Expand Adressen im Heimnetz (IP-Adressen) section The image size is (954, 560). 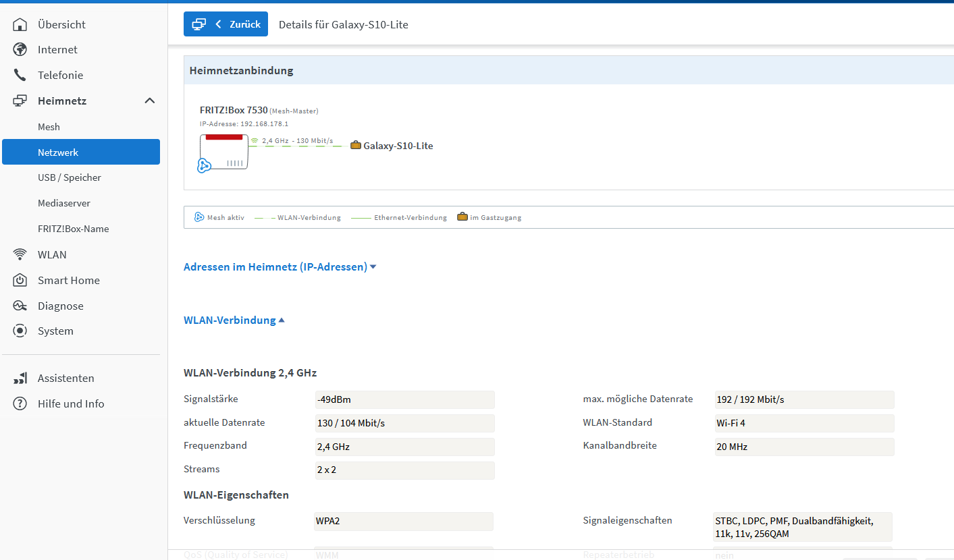pos(280,267)
